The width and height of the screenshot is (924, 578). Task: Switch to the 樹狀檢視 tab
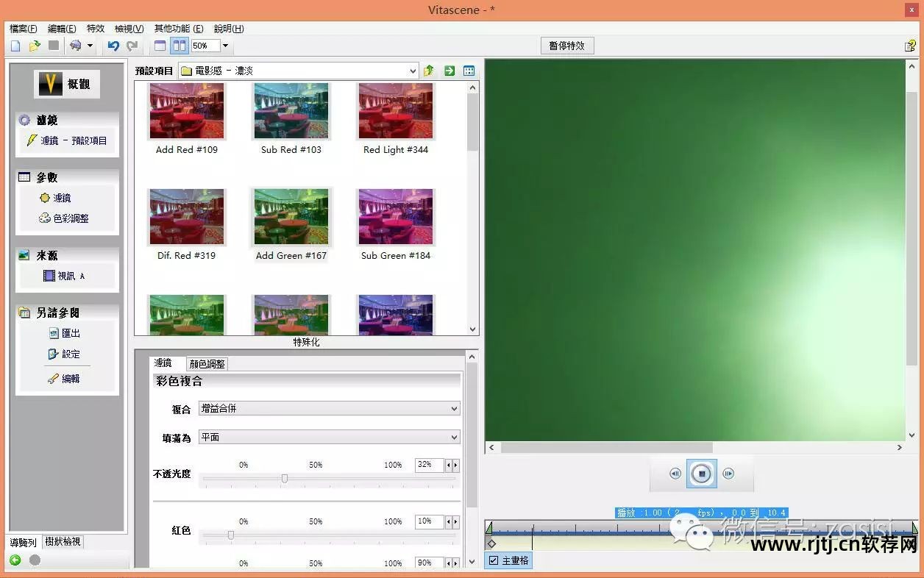pyautogui.click(x=63, y=542)
